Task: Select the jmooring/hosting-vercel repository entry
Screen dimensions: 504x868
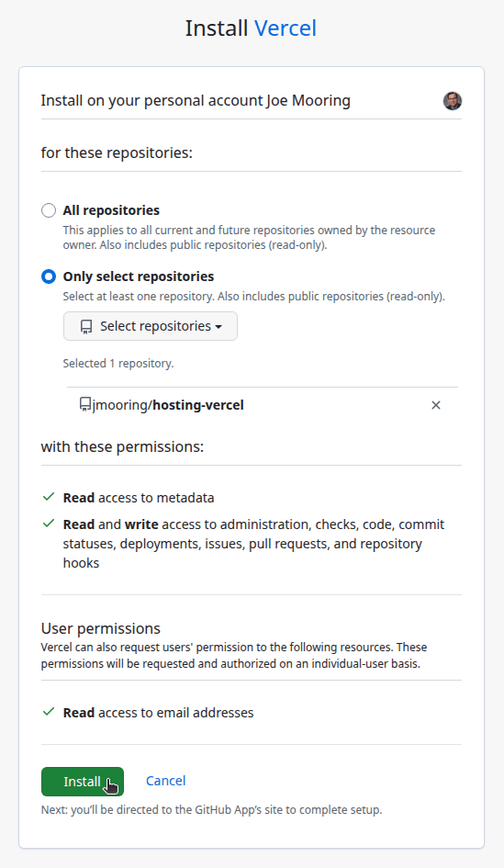Action: pos(168,405)
